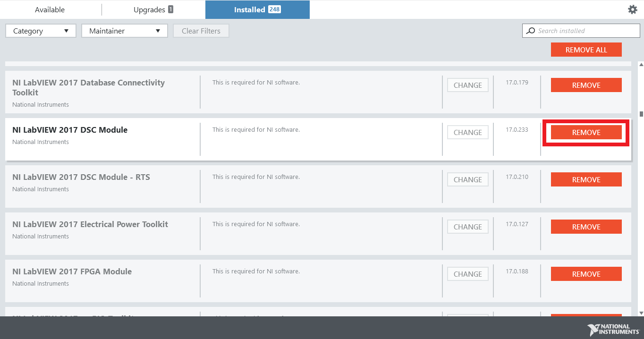
Task: Remove the Database Connectivity Toolkit
Action: coord(586,85)
